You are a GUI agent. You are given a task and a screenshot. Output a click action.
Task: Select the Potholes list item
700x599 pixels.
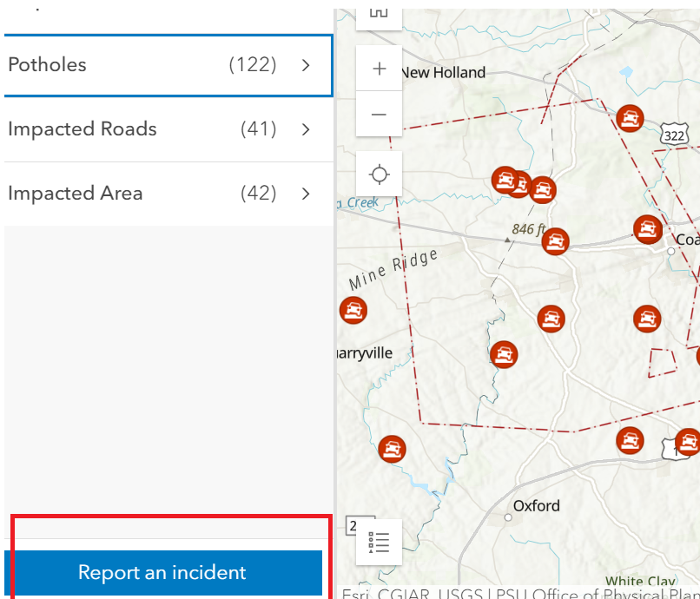pos(130,65)
